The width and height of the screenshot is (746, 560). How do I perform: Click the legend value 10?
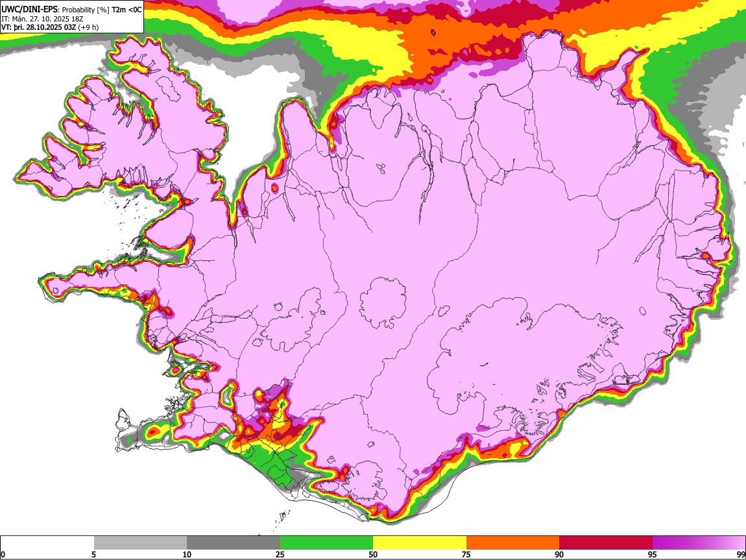click(x=187, y=554)
